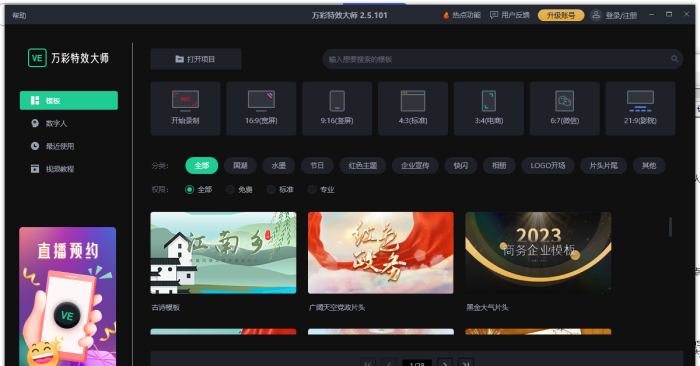Click the 升级账号 upgrade button
The width and height of the screenshot is (700, 366).
click(561, 15)
